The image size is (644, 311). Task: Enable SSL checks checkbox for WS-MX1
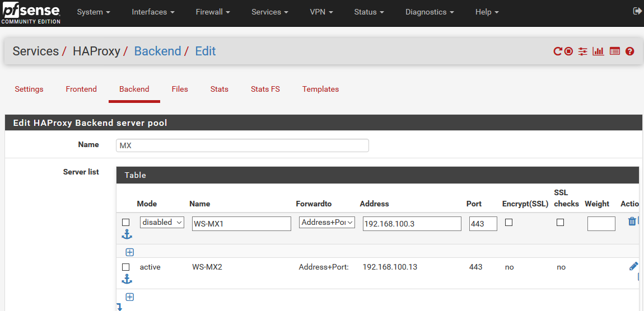pos(560,223)
